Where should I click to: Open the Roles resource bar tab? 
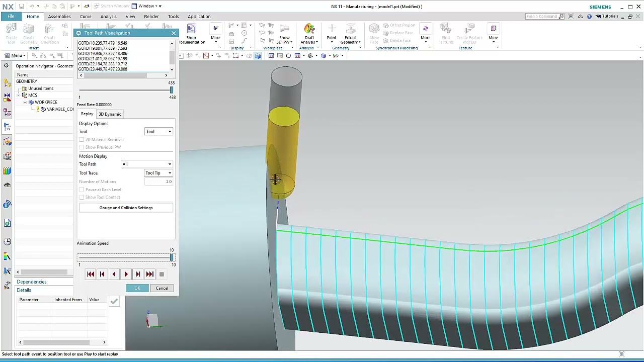pyautogui.click(x=7, y=286)
